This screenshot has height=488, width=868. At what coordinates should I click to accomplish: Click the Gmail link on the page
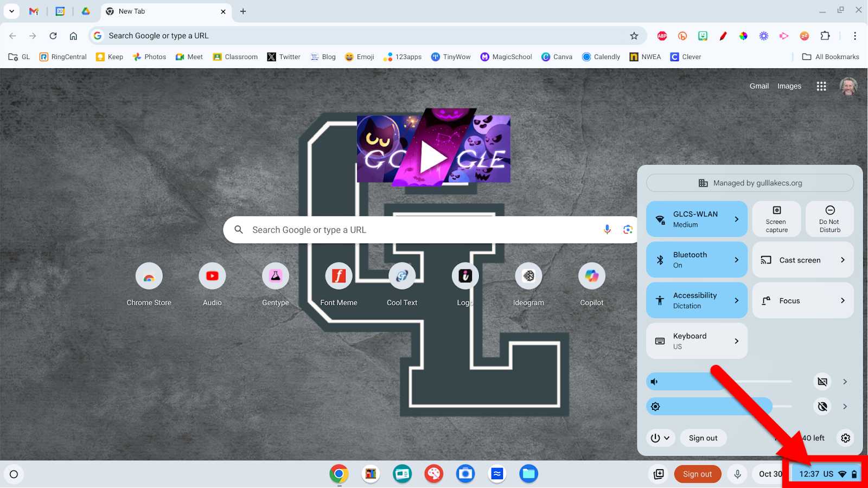pyautogui.click(x=759, y=86)
